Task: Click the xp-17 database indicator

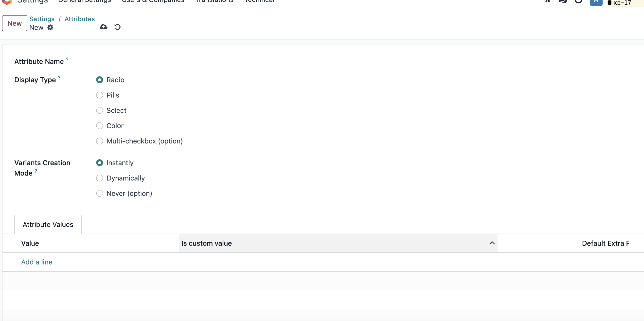Action: point(619,3)
